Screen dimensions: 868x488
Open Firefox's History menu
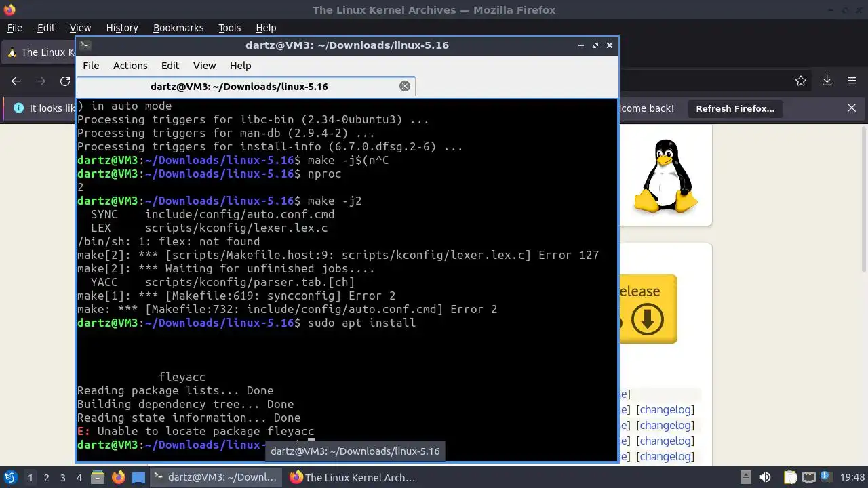point(122,28)
